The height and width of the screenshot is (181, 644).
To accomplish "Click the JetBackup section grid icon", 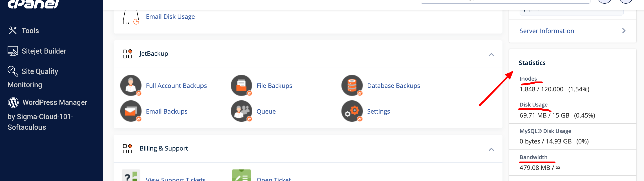I will click(x=127, y=54).
